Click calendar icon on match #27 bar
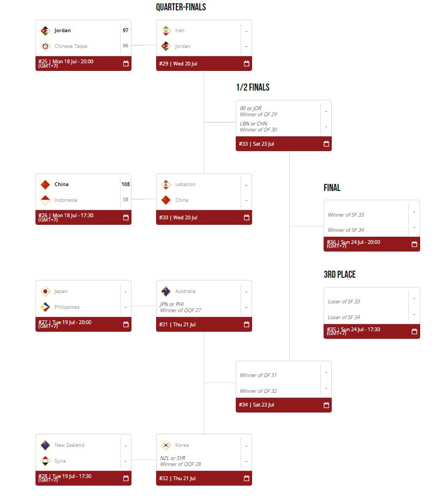This screenshot has height=496, width=448. (x=126, y=324)
